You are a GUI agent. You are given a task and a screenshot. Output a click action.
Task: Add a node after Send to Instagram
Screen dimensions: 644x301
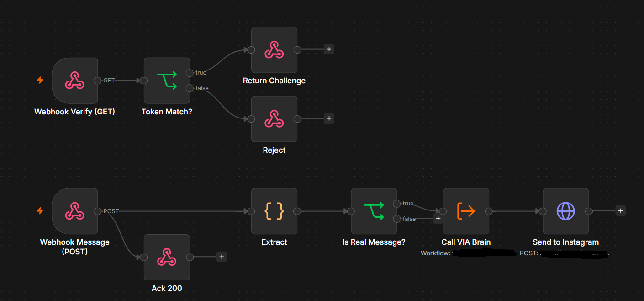coord(620,210)
